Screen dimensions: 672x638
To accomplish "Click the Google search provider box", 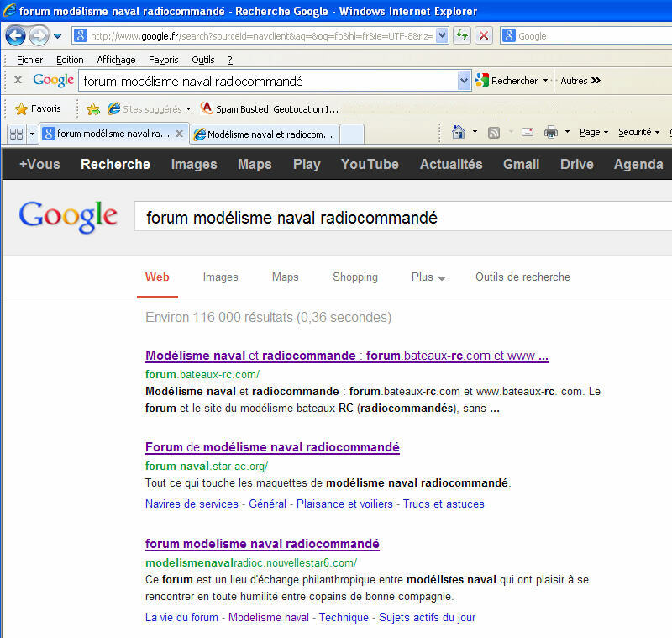I will (586, 36).
